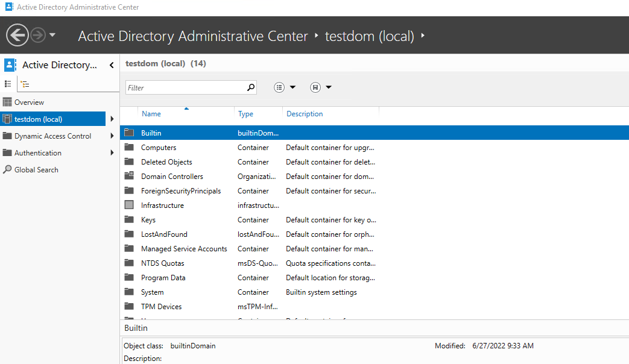This screenshot has width=629, height=364.
Task: Click the Active Directory navigation pane header icon
Action: 10,65
